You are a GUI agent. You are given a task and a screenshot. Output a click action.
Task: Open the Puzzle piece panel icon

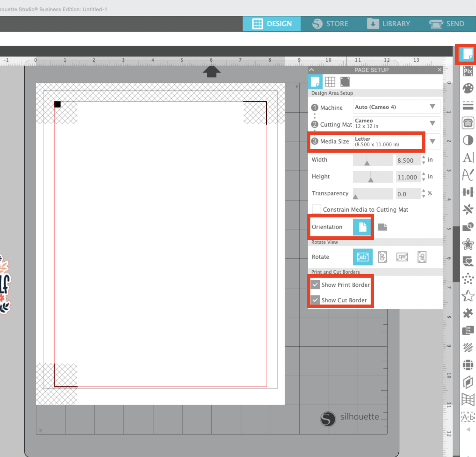(x=468, y=313)
